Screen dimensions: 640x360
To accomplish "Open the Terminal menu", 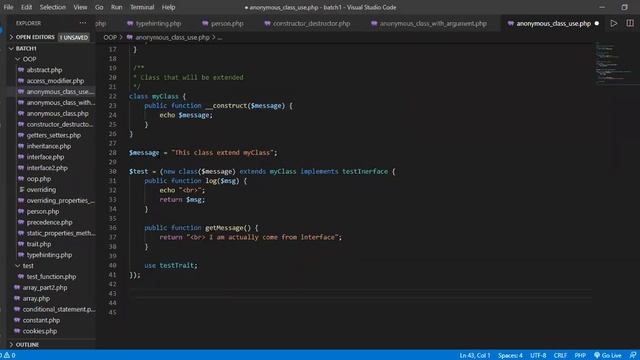I will tap(142, 7).
